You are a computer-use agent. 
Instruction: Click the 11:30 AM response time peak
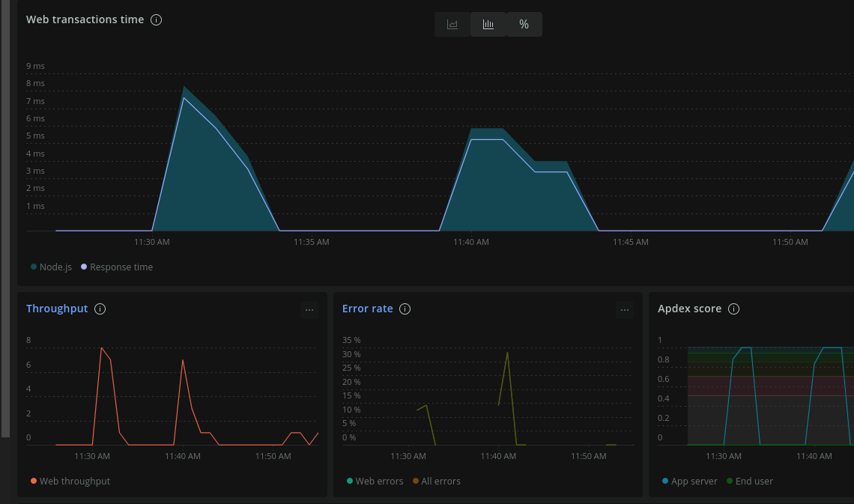coord(184,98)
